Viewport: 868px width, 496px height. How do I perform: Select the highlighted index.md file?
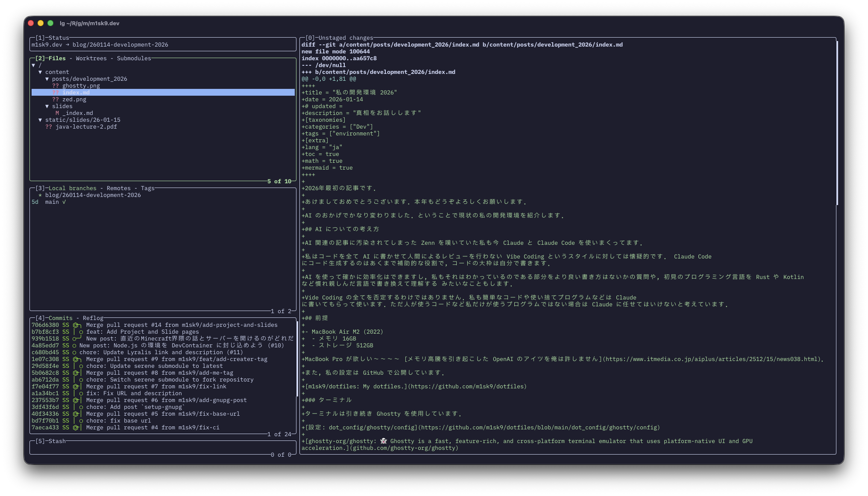click(x=76, y=93)
